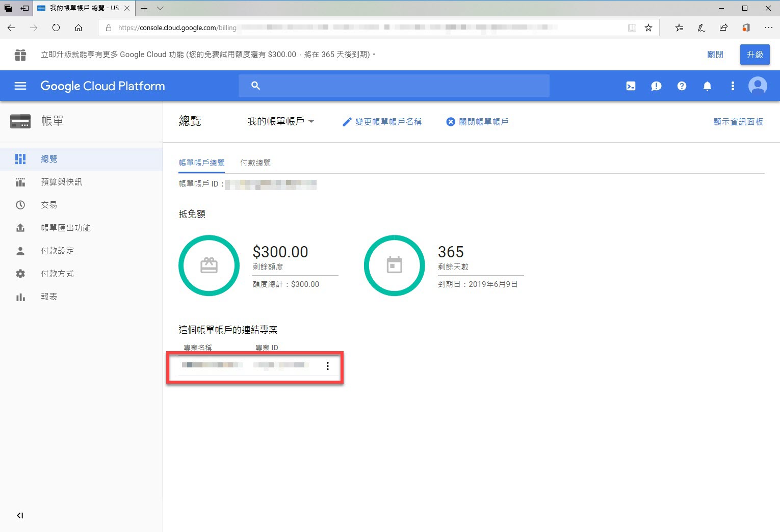
Task: Open the favorites hub icon
Action: tap(679, 28)
